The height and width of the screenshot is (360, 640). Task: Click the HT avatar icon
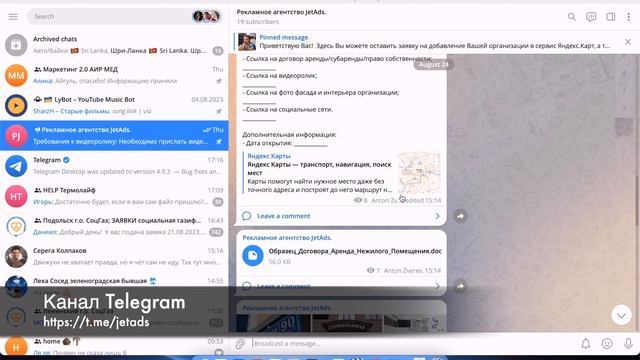click(16, 196)
